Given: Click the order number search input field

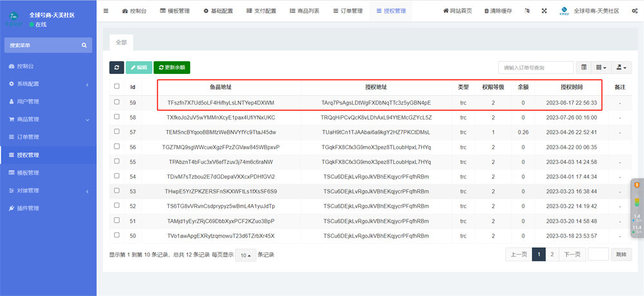Looking at the screenshot, I should click(535, 68).
